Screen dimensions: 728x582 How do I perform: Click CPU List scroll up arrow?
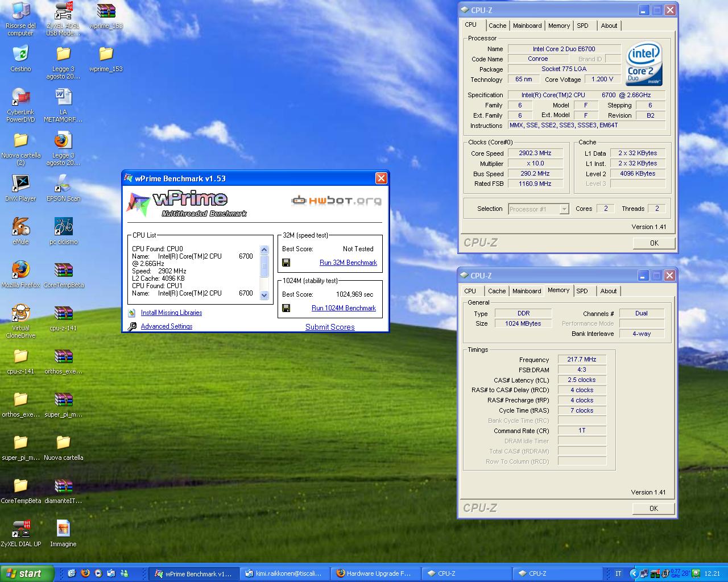click(x=264, y=250)
